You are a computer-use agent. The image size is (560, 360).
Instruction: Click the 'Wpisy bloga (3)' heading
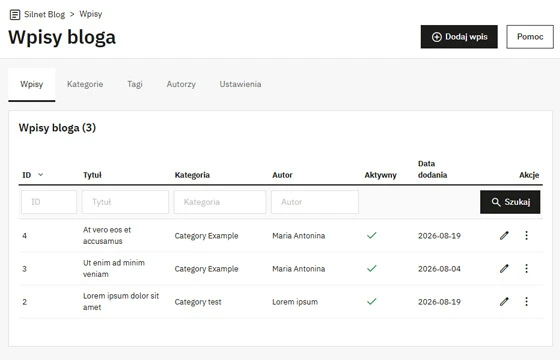point(58,128)
